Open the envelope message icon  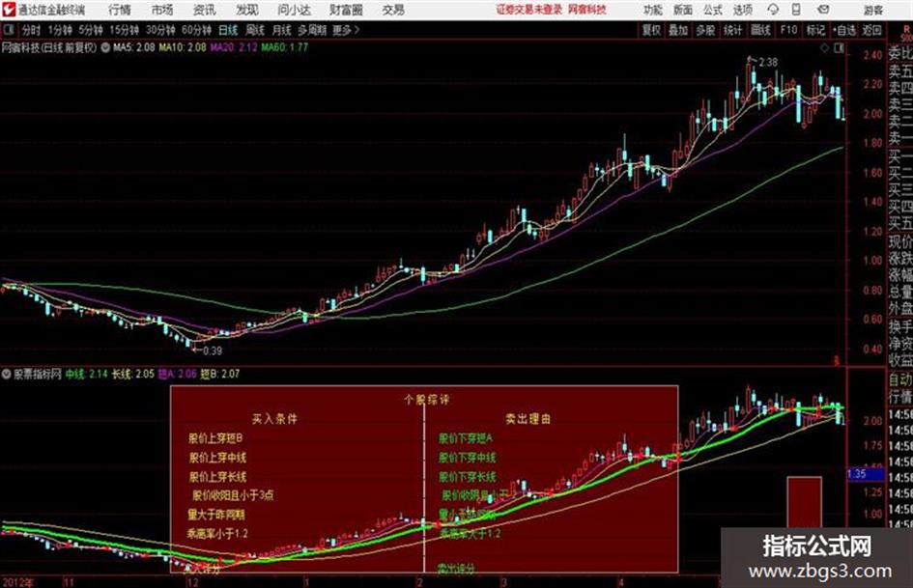pos(823,10)
